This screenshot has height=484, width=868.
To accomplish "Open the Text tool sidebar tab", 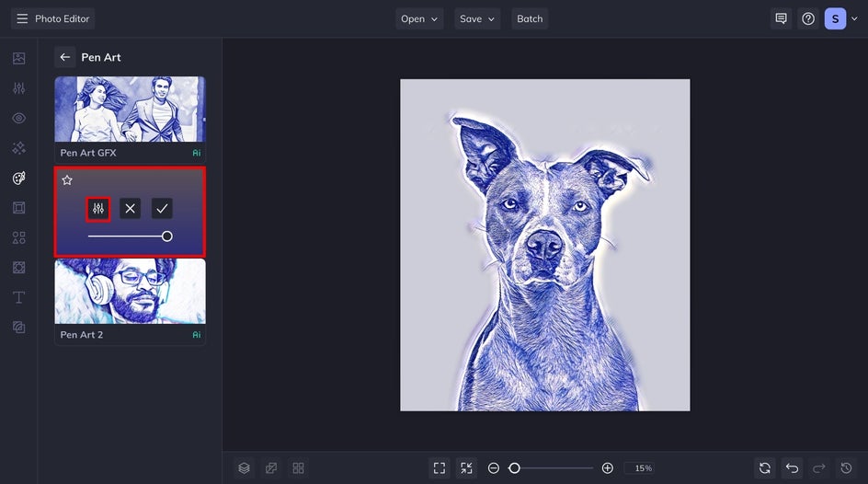I will (18, 297).
